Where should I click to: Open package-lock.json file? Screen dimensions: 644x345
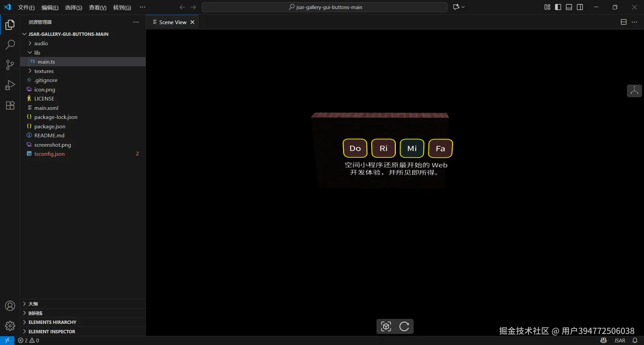[x=83, y=117]
